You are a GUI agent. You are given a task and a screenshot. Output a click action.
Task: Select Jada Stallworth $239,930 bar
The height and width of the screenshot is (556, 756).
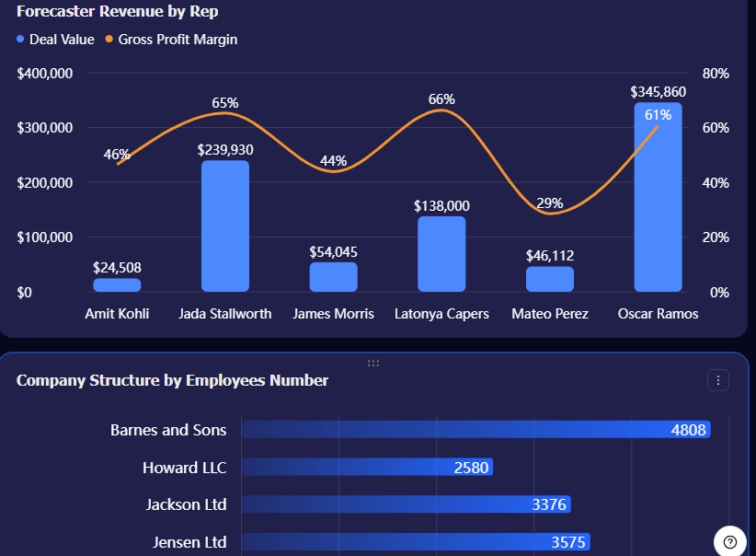pyautogui.click(x=225, y=226)
